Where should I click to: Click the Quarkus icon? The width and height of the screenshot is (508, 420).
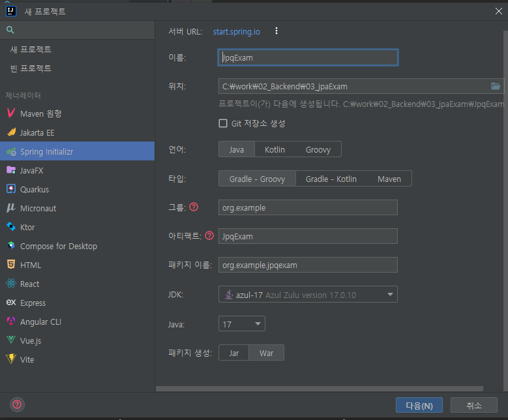pos(11,189)
